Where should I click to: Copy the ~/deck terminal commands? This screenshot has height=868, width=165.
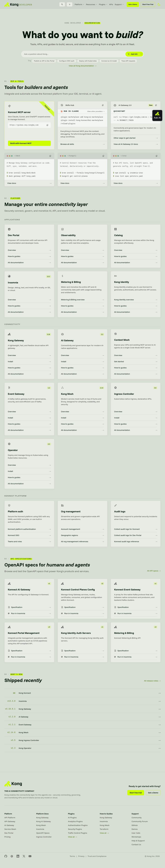coord(50,156)
